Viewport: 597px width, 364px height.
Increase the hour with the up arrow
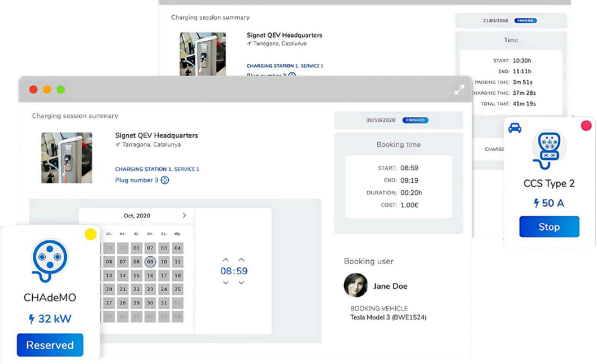click(225, 260)
